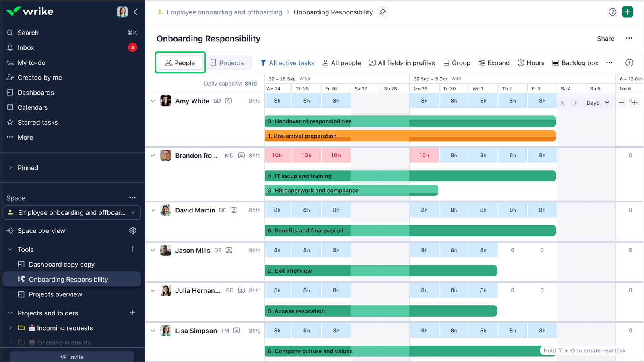Screen dimensions: 644x362
Task: Collapse Amy White's row
Action: point(153,101)
